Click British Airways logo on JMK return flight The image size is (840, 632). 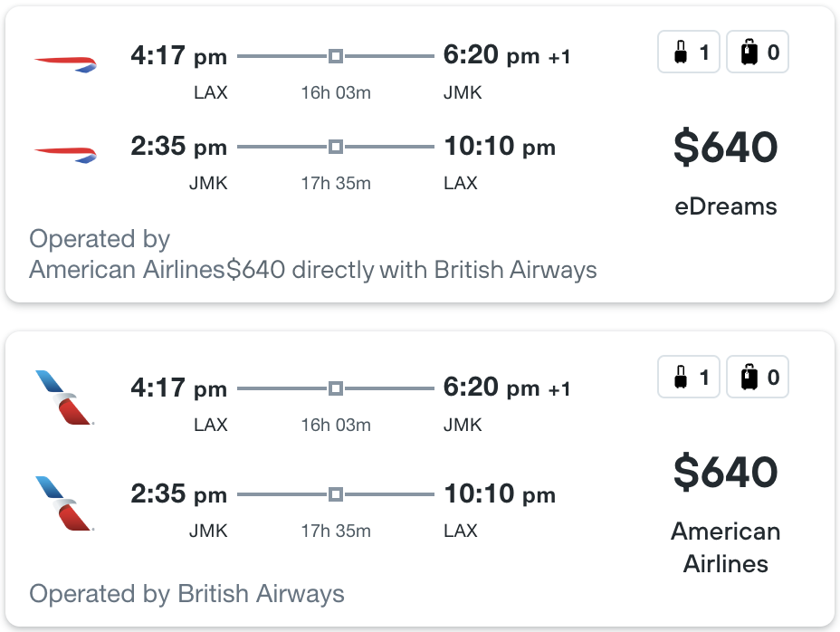point(65,155)
